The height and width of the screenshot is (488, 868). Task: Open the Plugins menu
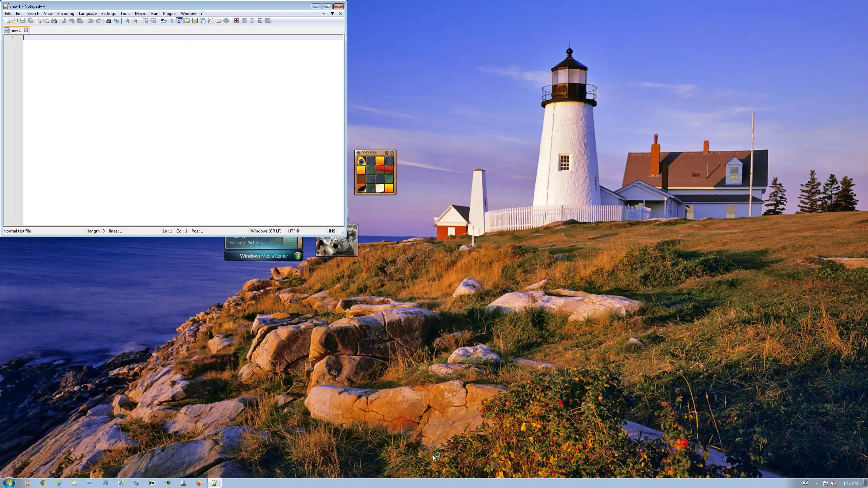[169, 14]
